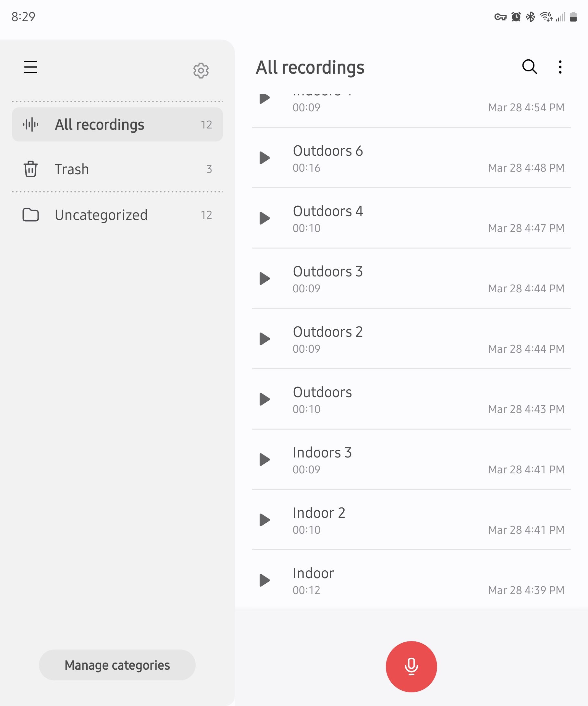
Task: Open settings via the gear icon
Action: [201, 71]
